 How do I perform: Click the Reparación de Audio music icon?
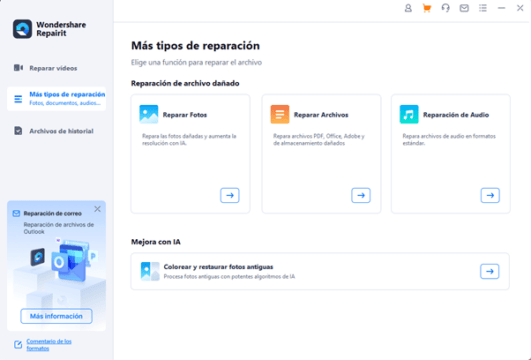point(409,114)
